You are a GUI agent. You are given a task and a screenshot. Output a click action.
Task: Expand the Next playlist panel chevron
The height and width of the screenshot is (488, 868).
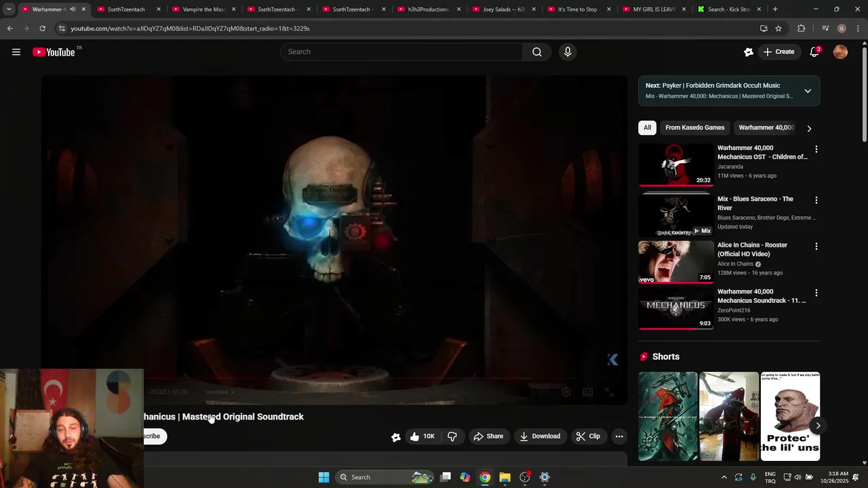(808, 91)
